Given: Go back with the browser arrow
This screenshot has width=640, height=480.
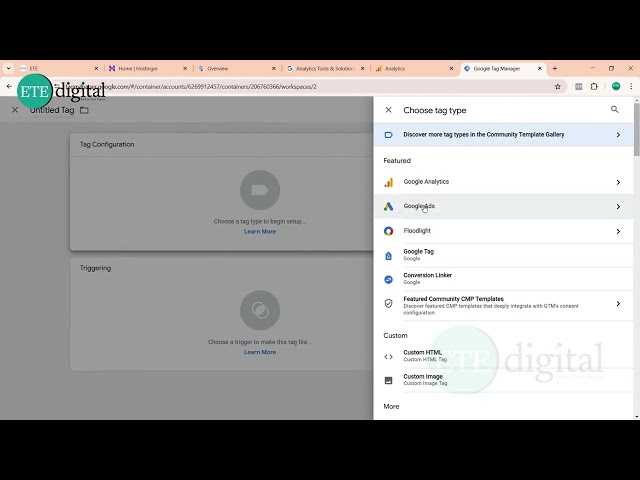Looking at the screenshot, I should (x=9, y=87).
